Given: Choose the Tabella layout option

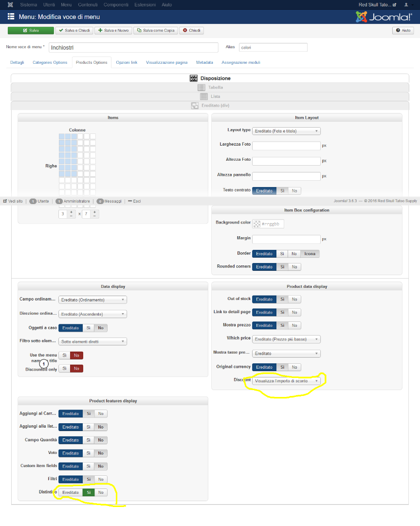Looking at the screenshot, I should pos(210,88).
